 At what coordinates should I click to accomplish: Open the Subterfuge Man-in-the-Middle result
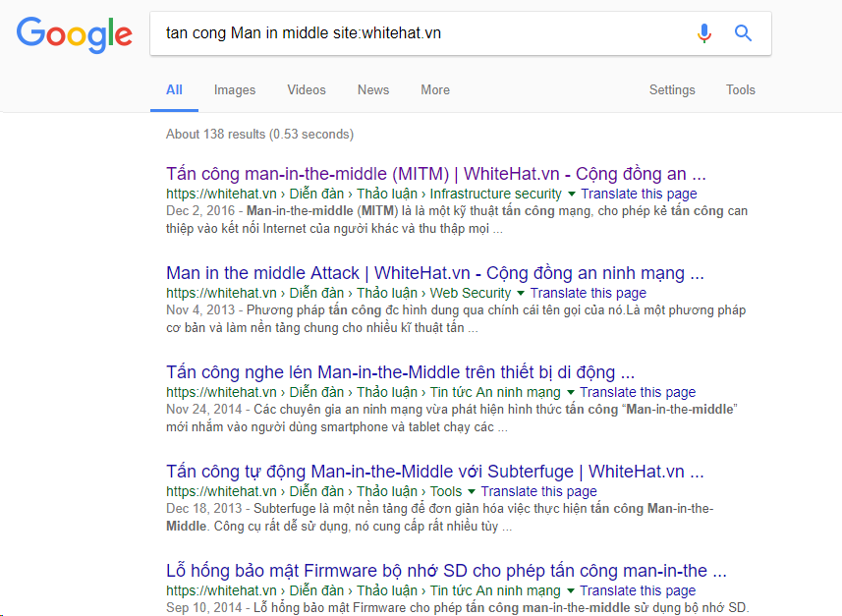(x=435, y=472)
